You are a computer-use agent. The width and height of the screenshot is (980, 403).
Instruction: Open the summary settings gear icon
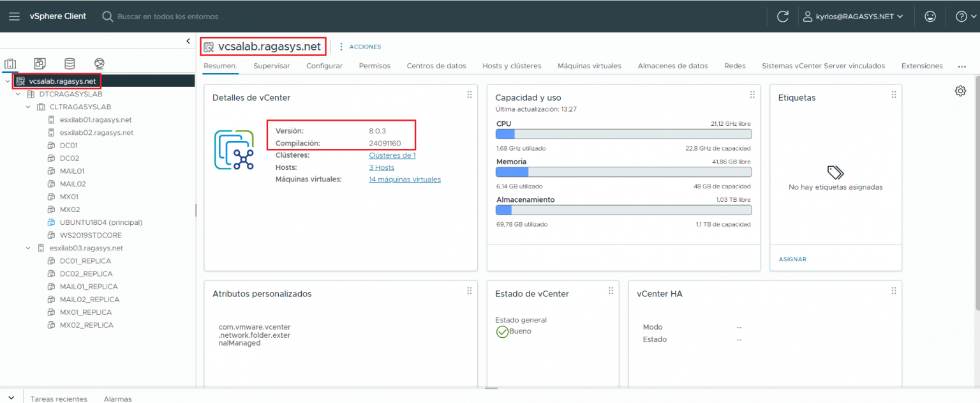[x=960, y=91]
